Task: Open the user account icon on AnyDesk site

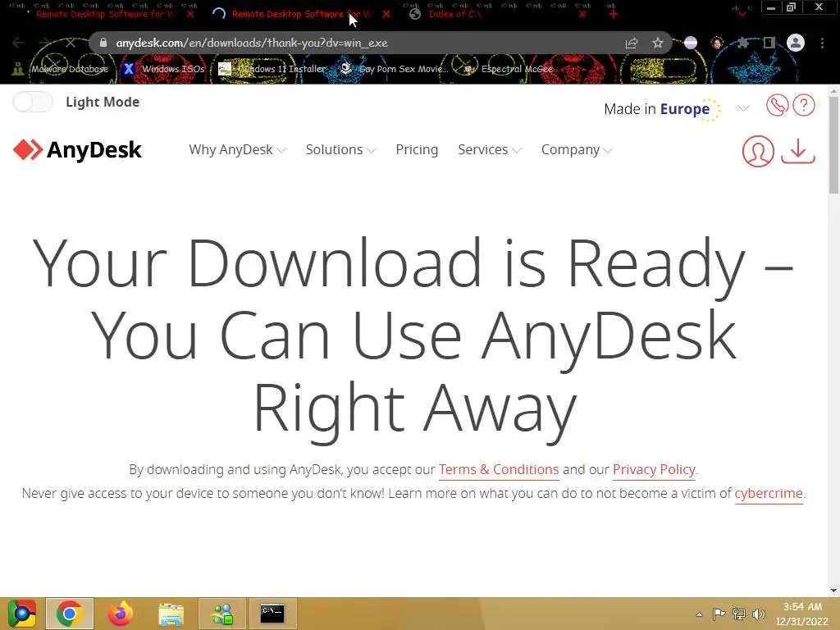Action: [x=758, y=151]
